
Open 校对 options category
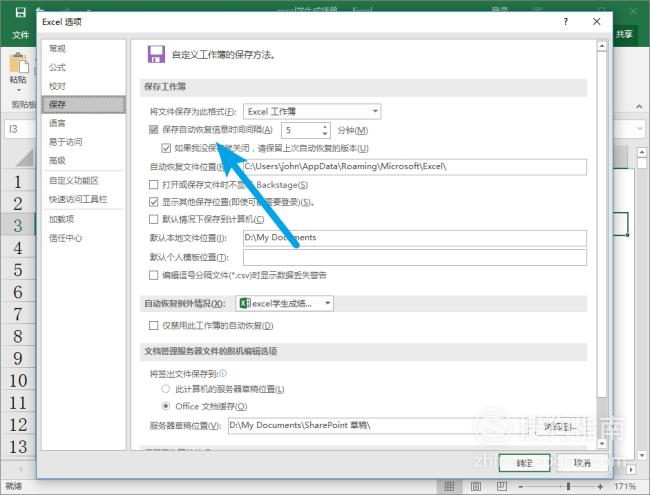[84, 86]
